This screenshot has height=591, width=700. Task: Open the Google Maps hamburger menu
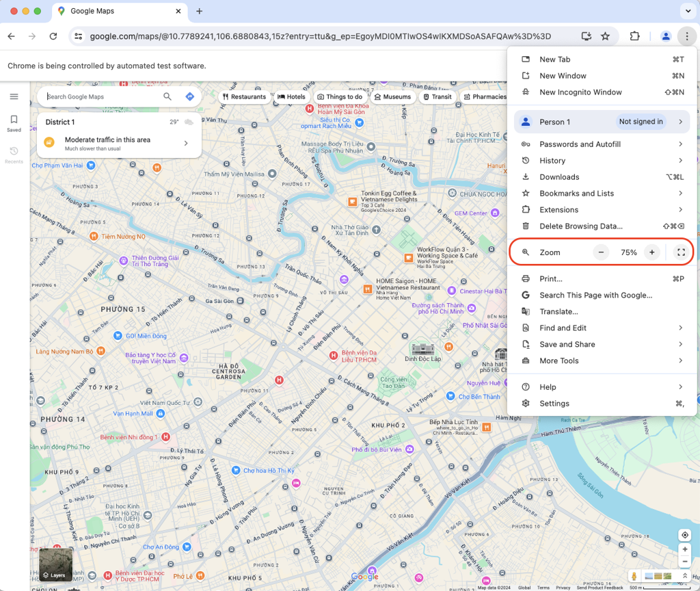pos(14,96)
